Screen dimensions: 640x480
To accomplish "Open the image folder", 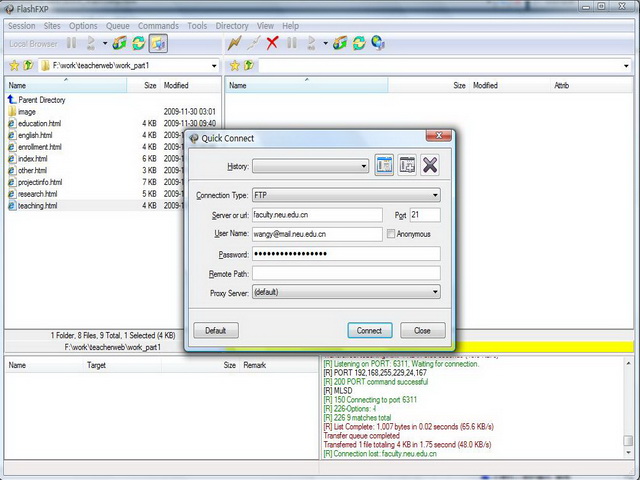I will click(27, 112).
